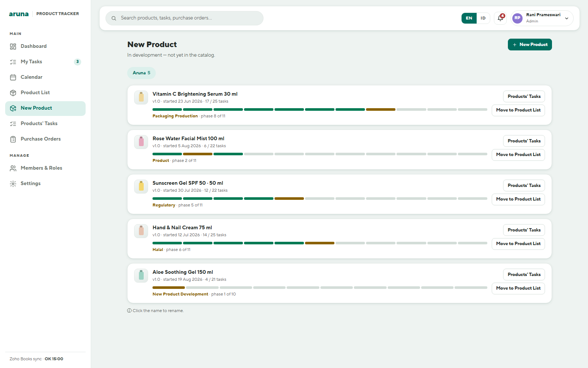Click the Vitamin C Serum bottle thumbnail
This screenshot has height=368, width=588.
click(x=141, y=98)
